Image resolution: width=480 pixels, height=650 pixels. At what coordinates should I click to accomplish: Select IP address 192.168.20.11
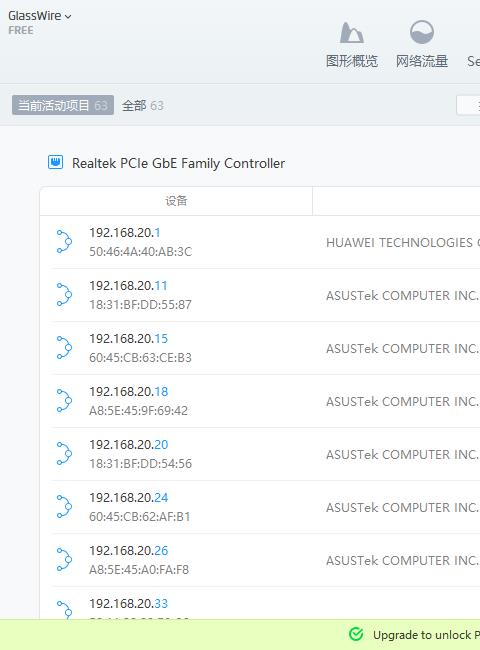(x=128, y=286)
